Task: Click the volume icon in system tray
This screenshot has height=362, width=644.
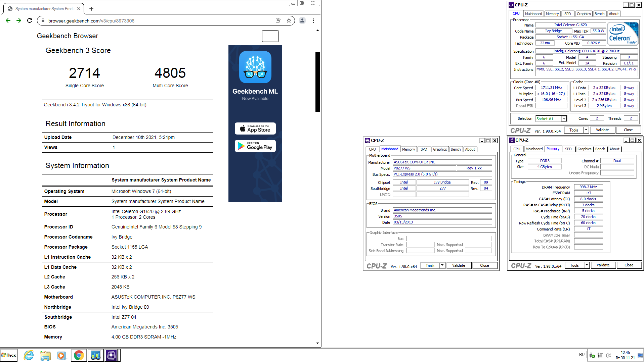Action: 608,355
